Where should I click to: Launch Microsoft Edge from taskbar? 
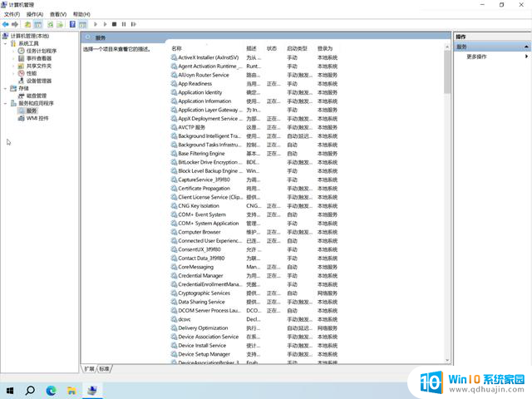pyautogui.click(x=51, y=391)
